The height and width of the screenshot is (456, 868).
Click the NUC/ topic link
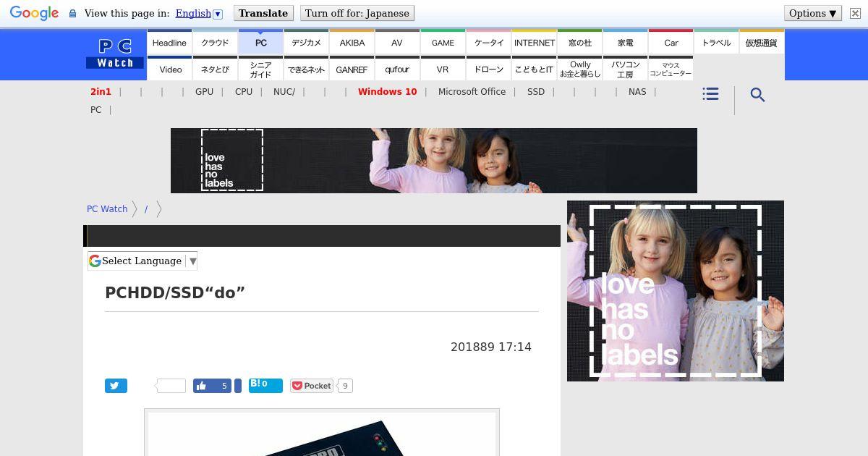(284, 92)
